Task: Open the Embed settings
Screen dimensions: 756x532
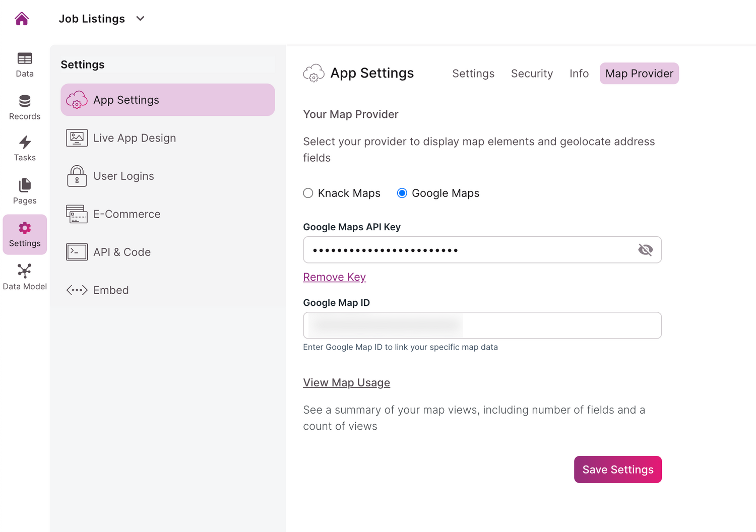Action: pos(111,290)
